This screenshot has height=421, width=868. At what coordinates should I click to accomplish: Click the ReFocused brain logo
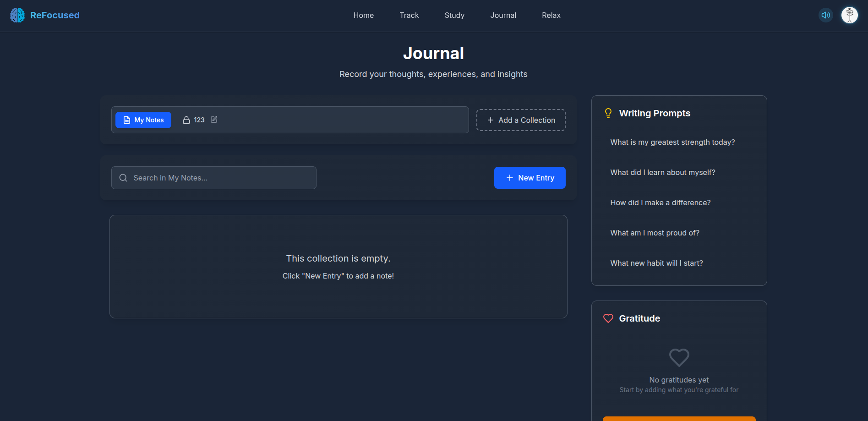[17, 15]
